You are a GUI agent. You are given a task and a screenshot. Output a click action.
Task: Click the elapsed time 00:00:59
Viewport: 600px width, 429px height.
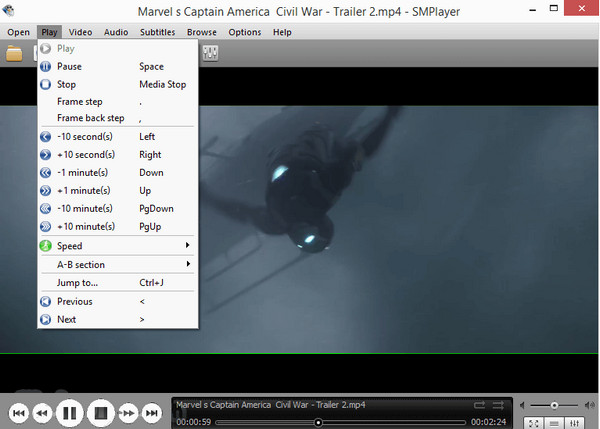coord(194,422)
